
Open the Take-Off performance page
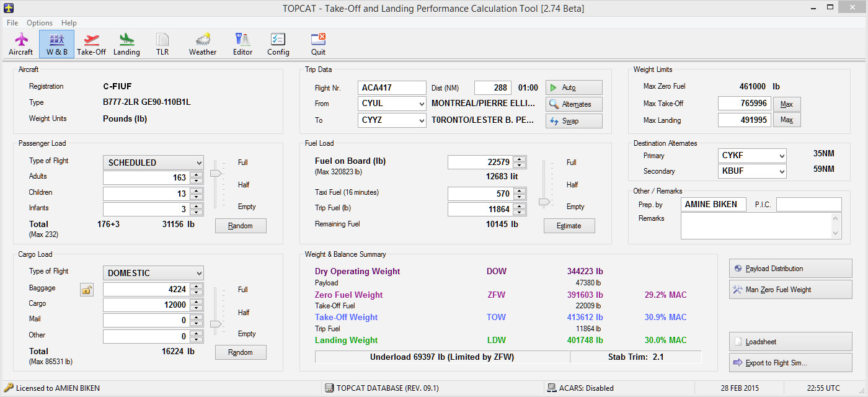click(x=92, y=44)
